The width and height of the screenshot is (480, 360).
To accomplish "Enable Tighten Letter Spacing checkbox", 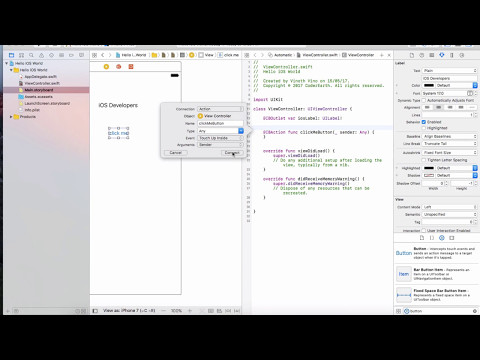I will pos(424,160).
